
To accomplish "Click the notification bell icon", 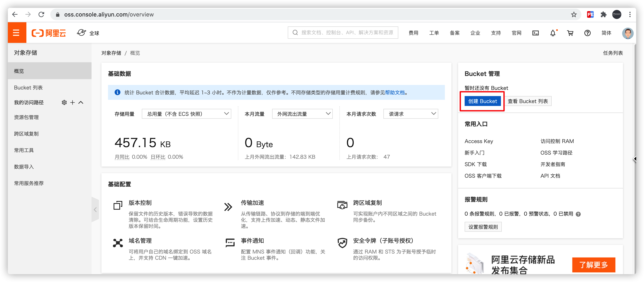I will pyautogui.click(x=553, y=33).
